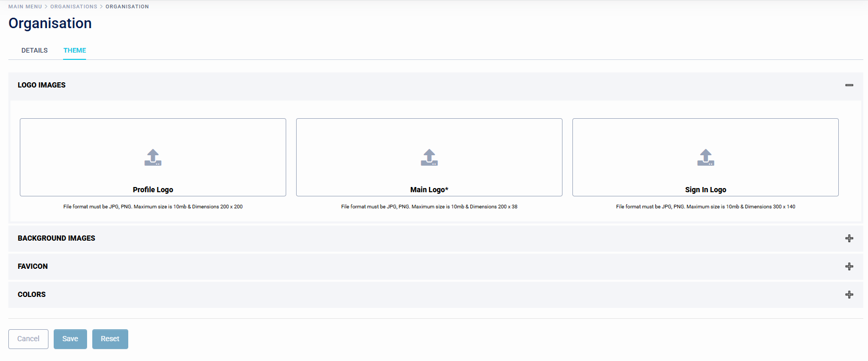Click the Sign In Logo upload icon
The width and height of the screenshot is (868, 361).
705,157
